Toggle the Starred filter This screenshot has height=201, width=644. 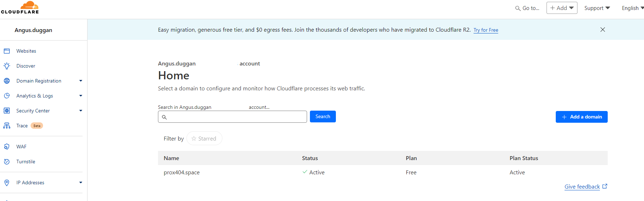click(x=204, y=138)
